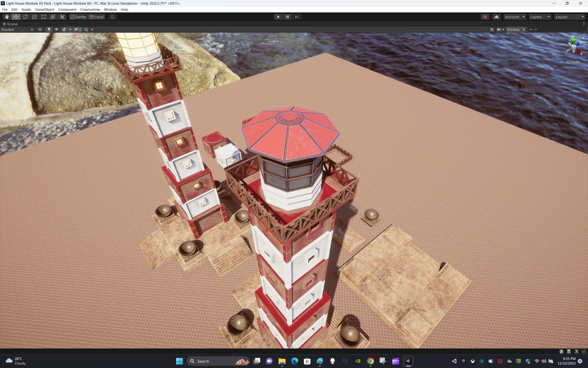Toggle handle rotation Local button
This screenshot has width=588, height=368.
click(97, 17)
